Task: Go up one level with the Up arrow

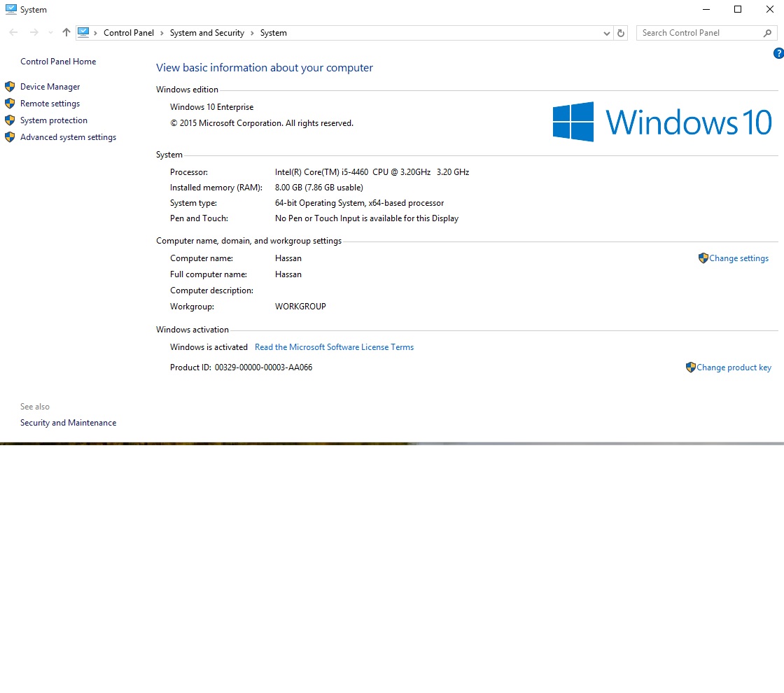Action: point(66,32)
